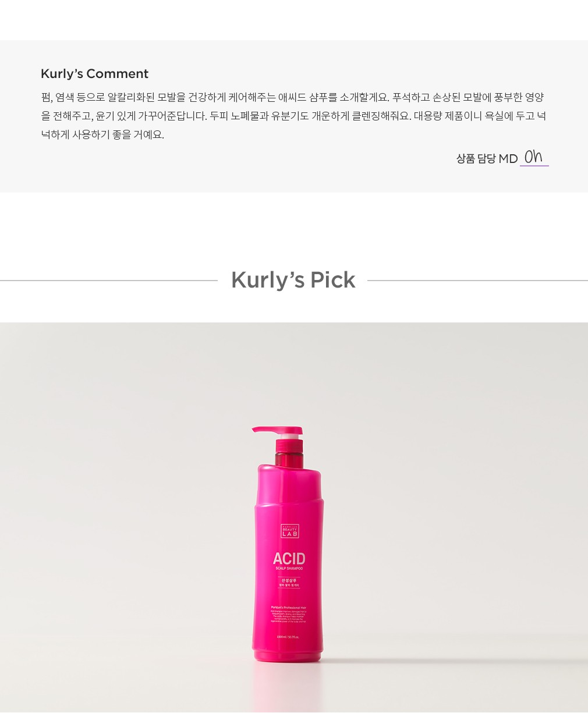Click the comment line ending 좋을 거예요
Image resolution: width=588 pixels, height=713 pixels.
102,135
